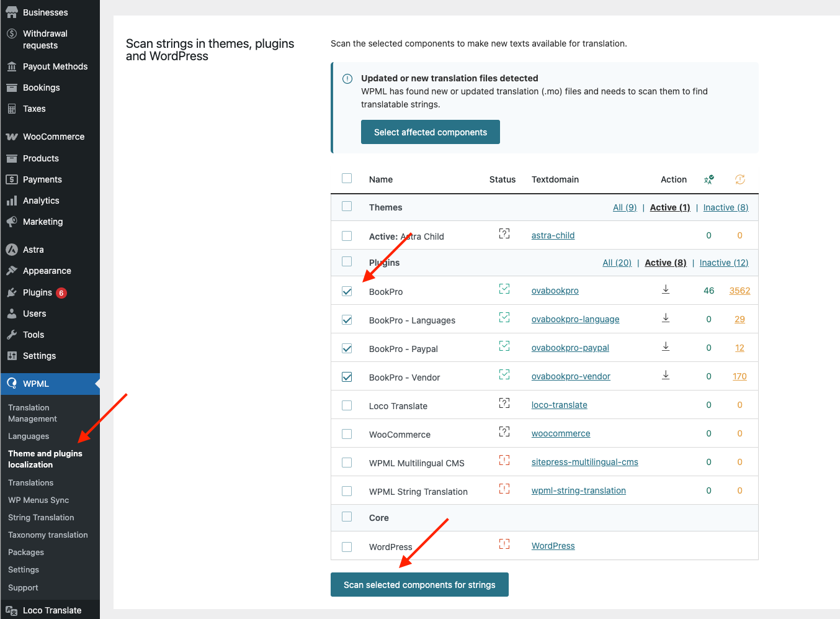Click the WPML Multilingual CMS status icon
This screenshot has width=840, height=619.
pyautogui.click(x=504, y=461)
